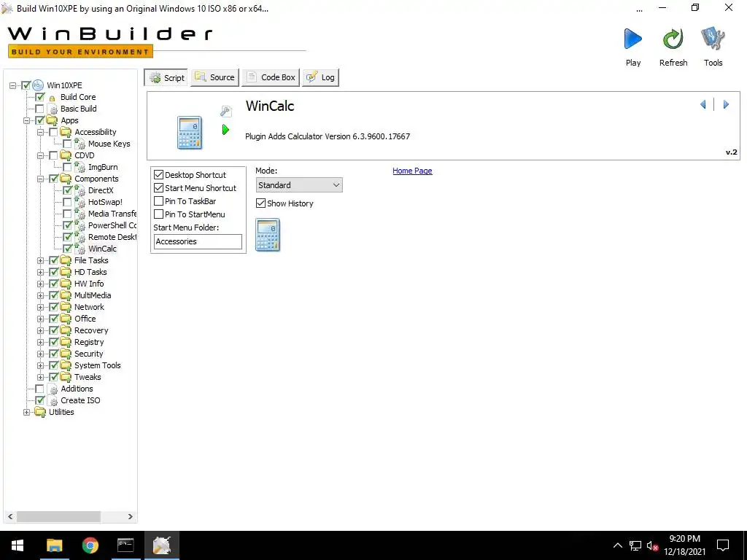The image size is (747, 560).
Task: Open Google Chrome from taskbar
Action: (x=90, y=545)
